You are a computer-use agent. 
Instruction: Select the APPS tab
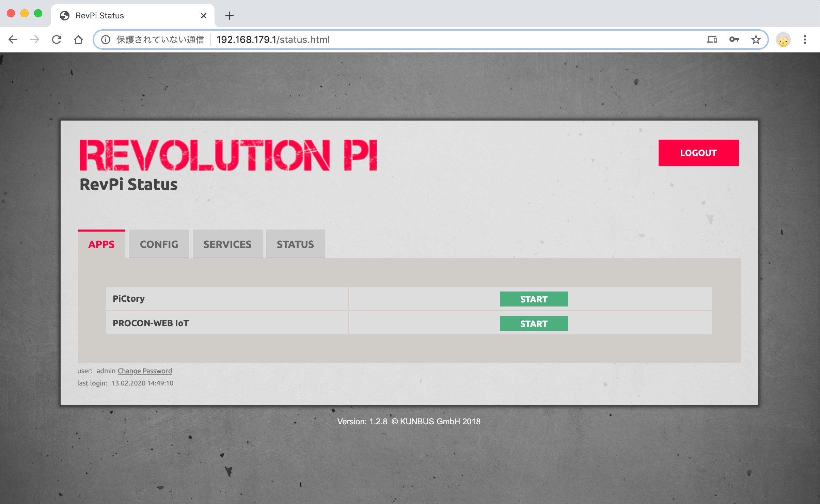101,244
